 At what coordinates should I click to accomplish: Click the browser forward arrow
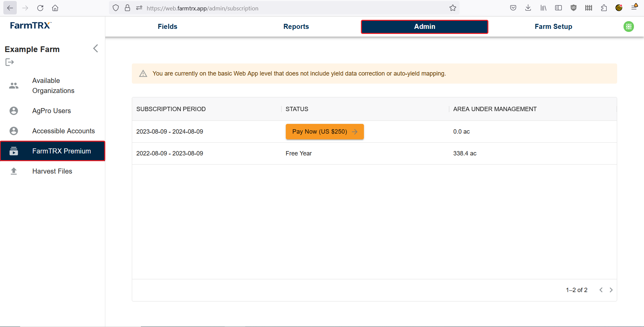pos(25,8)
